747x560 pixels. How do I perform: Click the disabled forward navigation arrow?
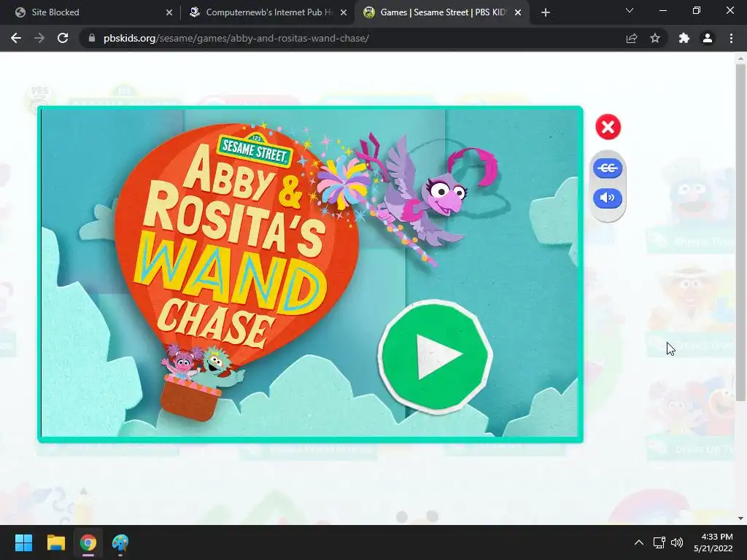pos(39,38)
